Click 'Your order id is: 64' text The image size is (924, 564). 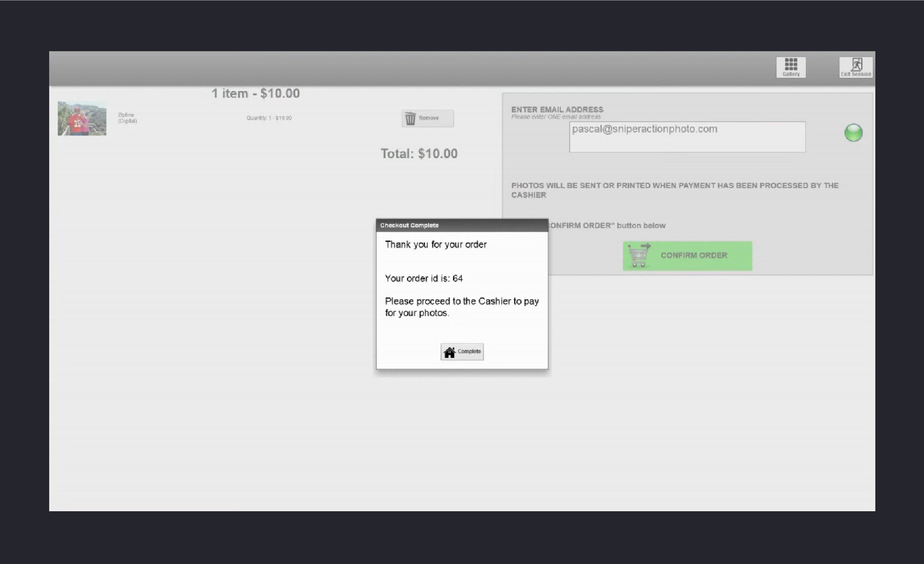pos(424,278)
